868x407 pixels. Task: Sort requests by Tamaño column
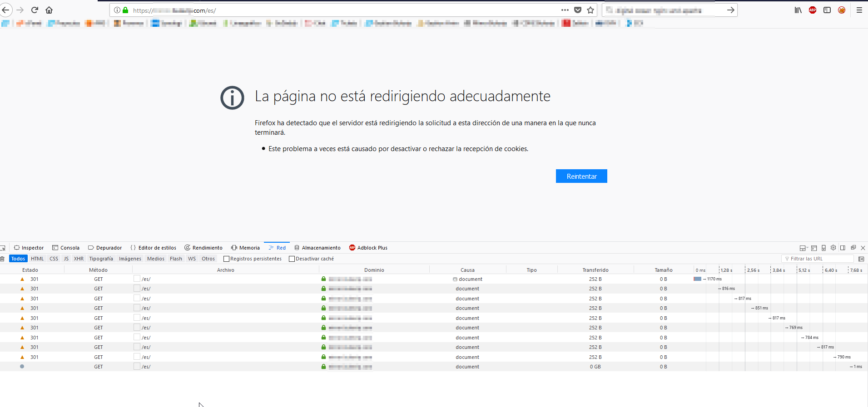(x=664, y=270)
